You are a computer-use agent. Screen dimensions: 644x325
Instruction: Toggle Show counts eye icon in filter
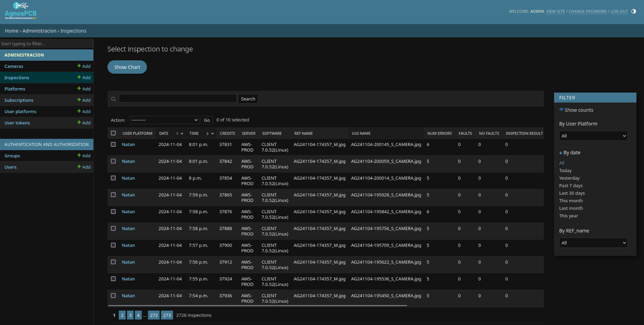point(561,110)
